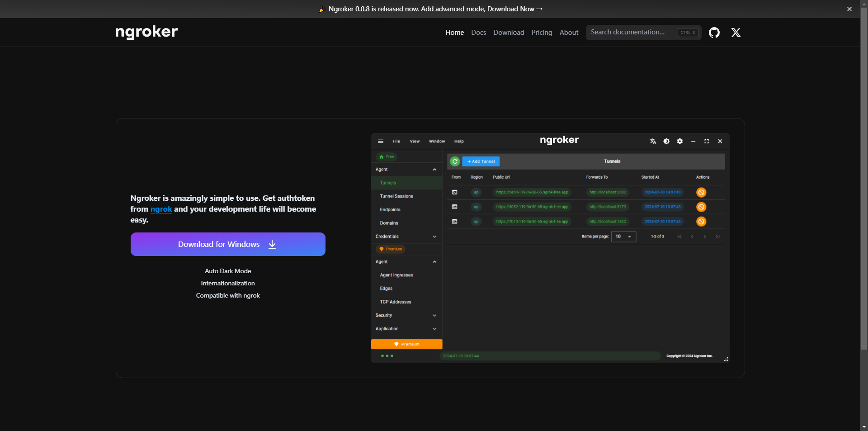View the Pricing page
This screenshot has width=868, height=431.
pyautogui.click(x=542, y=33)
